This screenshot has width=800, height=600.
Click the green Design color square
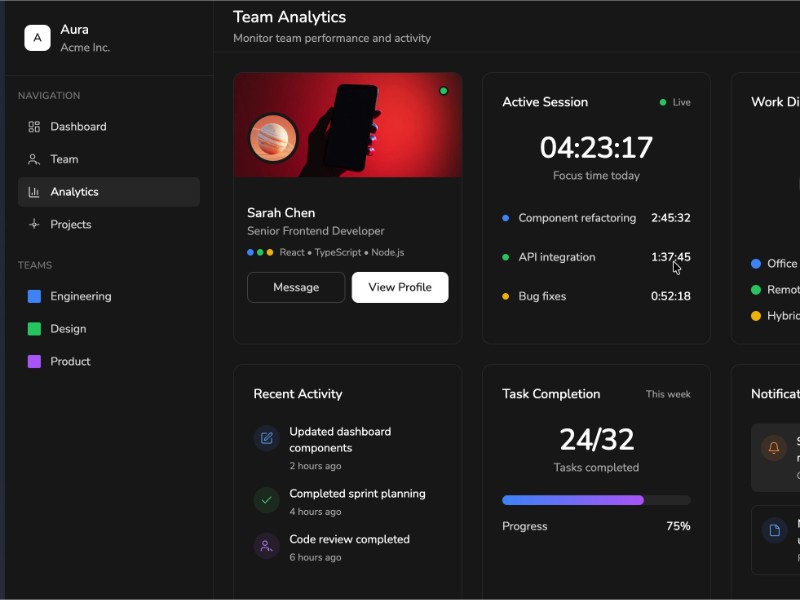(x=34, y=329)
